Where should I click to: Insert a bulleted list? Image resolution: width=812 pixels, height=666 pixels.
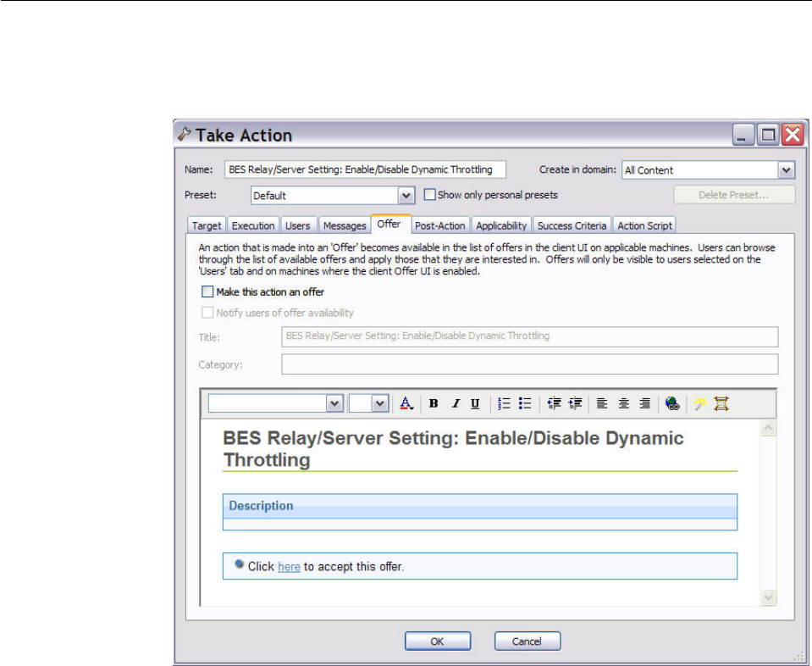click(x=525, y=403)
